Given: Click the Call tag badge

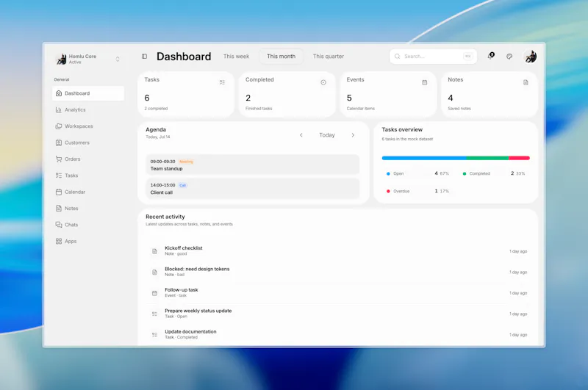Looking at the screenshot, I should [x=182, y=185].
